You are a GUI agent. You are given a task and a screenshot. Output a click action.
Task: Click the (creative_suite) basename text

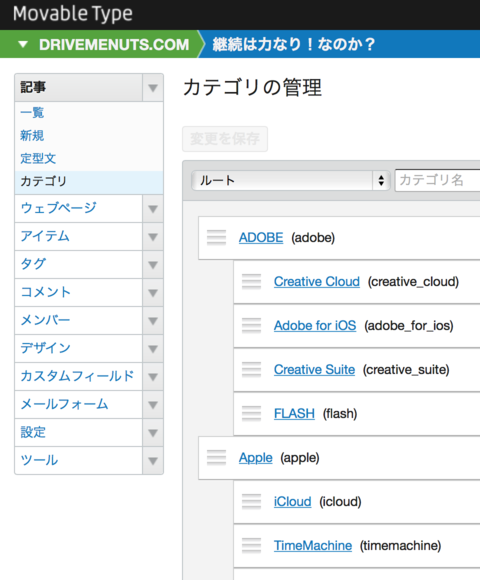(x=406, y=370)
